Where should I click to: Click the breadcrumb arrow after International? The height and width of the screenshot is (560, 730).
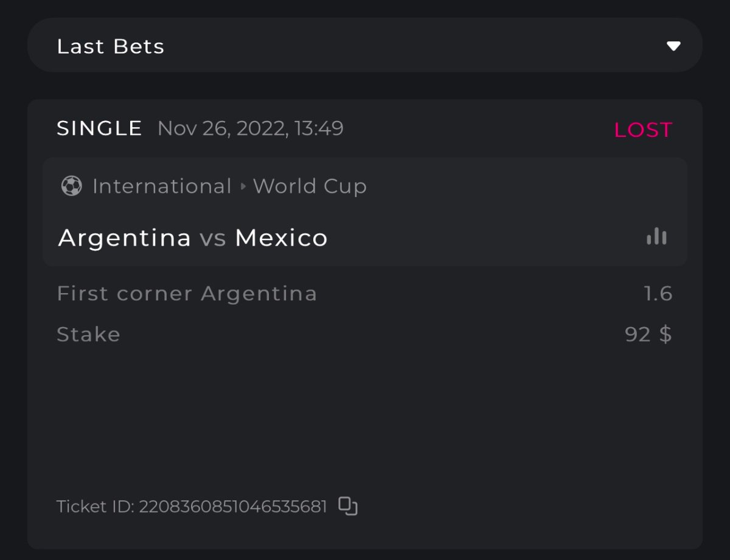pos(243,186)
